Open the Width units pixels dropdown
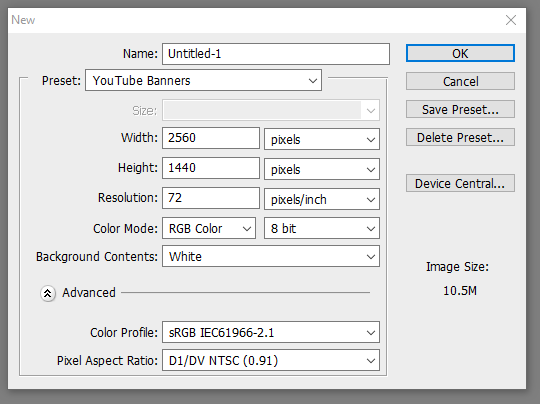Viewport: 540px width, 404px height. click(322, 139)
